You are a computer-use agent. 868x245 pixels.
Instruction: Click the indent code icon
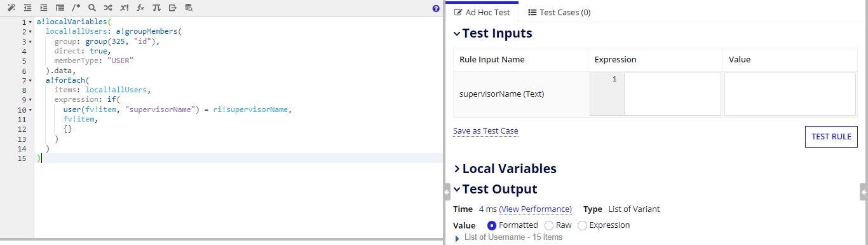43,8
